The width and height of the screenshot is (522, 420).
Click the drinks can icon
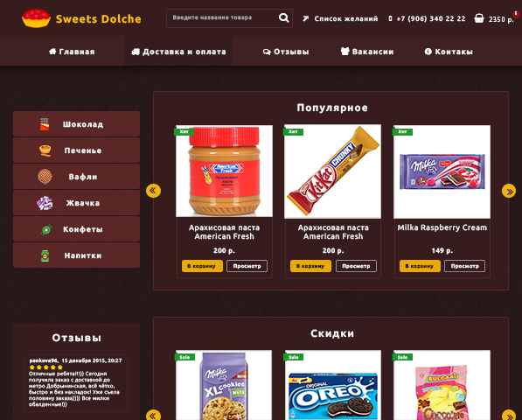coord(45,255)
